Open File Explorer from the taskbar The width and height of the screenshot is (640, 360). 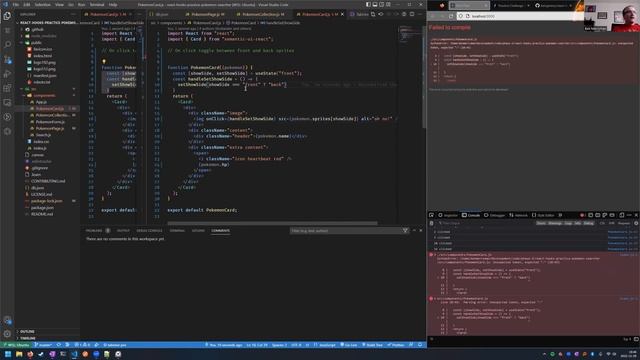pos(19,354)
